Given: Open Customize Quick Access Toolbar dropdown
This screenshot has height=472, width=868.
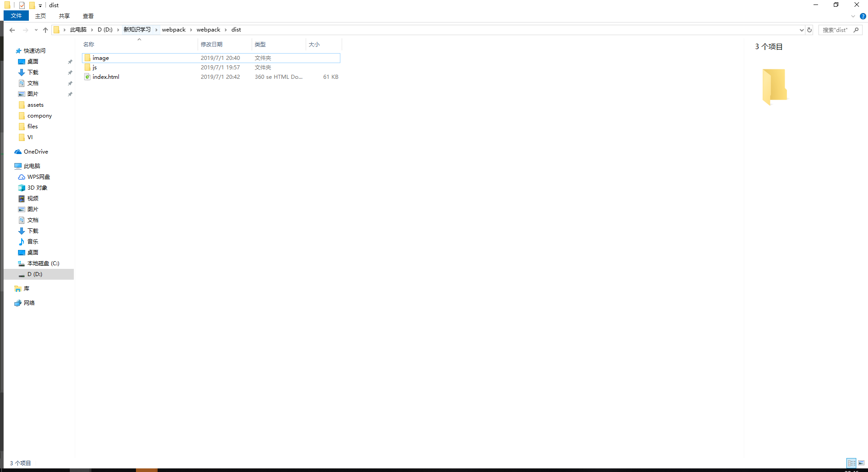Looking at the screenshot, I should point(40,6).
